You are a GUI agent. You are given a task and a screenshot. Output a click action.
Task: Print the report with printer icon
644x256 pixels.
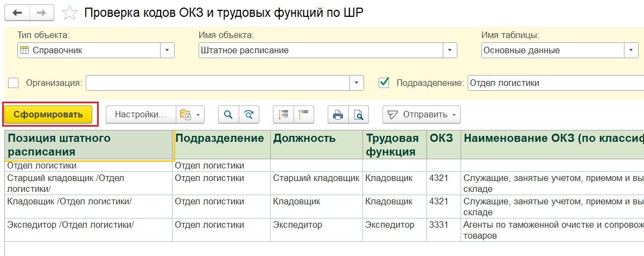[338, 115]
